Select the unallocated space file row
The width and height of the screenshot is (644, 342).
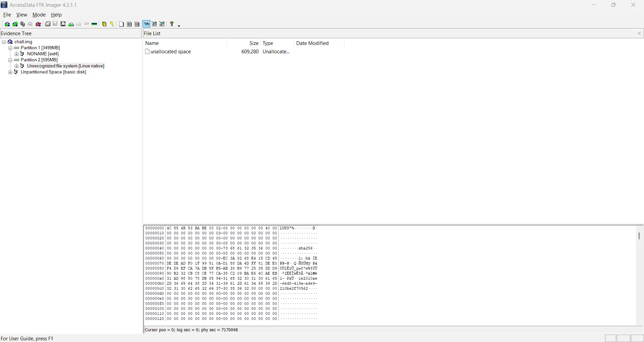click(x=218, y=52)
